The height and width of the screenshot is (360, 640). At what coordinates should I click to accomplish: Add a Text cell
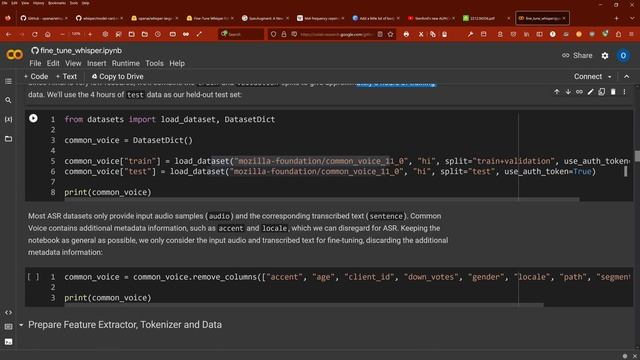pos(66,76)
